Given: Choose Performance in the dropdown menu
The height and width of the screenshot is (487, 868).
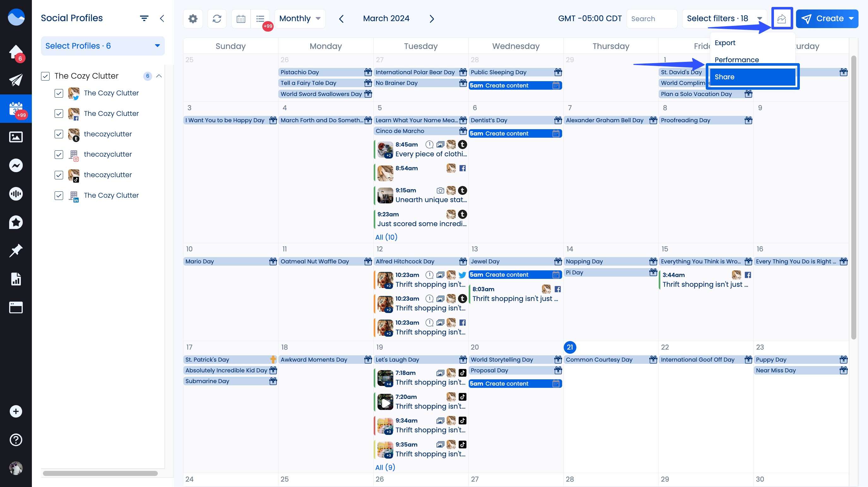Looking at the screenshot, I should (x=737, y=60).
